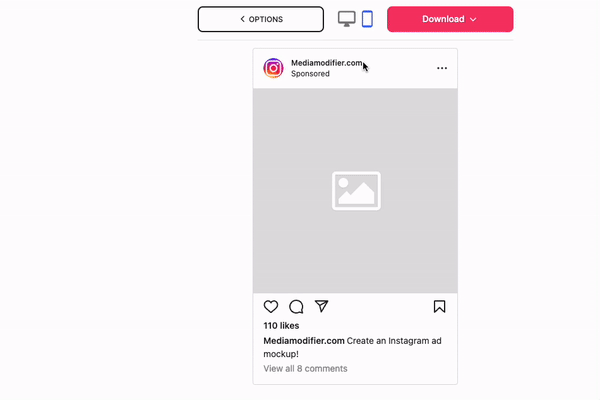The width and height of the screenshot is (600, 400).
Task: Click the Mediamodifier.com name in the post header
Action: point(326,63)
